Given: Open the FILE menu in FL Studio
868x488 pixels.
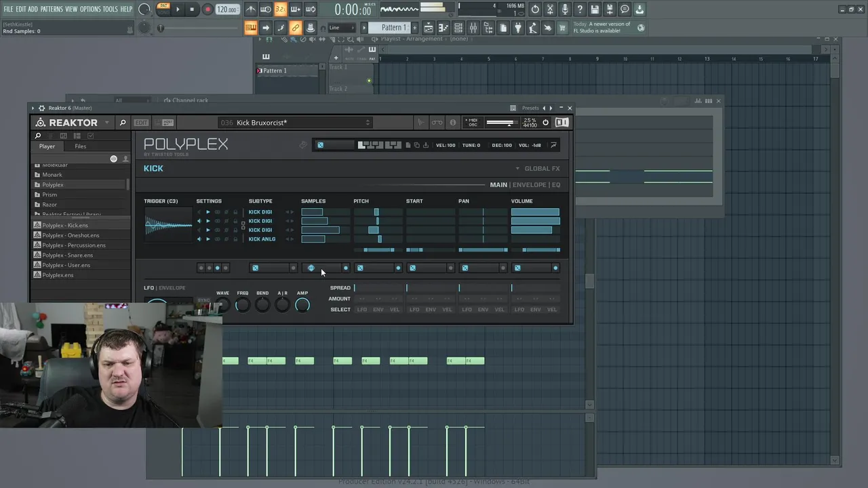Looking at the screenshot, I should (x=8, y=9).
